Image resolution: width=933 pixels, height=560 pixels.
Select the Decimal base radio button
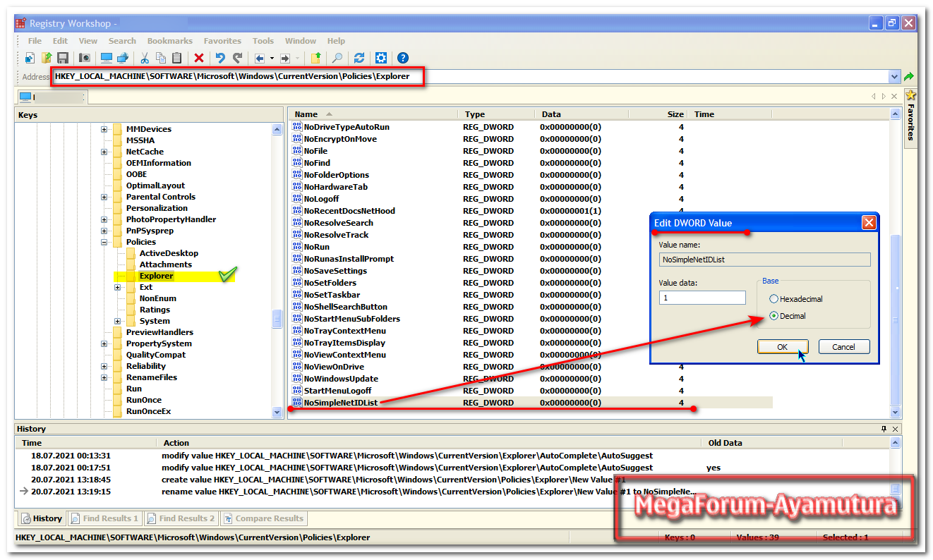(774, 316)
